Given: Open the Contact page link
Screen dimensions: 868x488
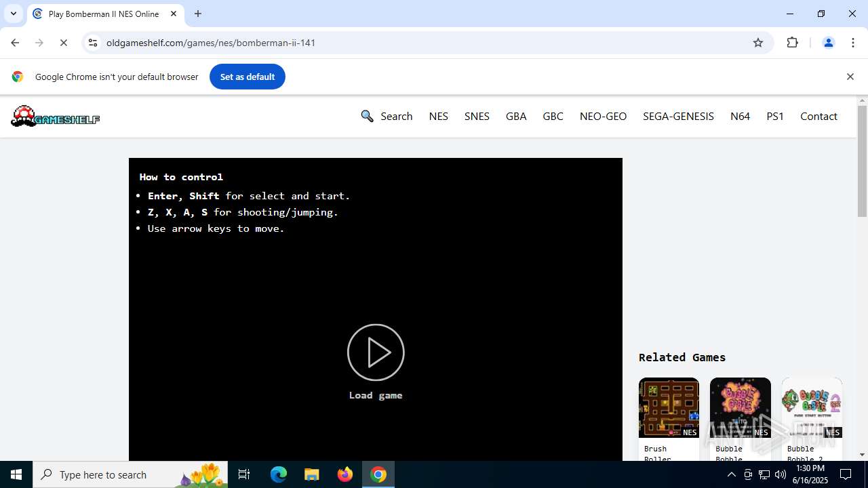Looking at the screenshot, I should tap(818, 117).
